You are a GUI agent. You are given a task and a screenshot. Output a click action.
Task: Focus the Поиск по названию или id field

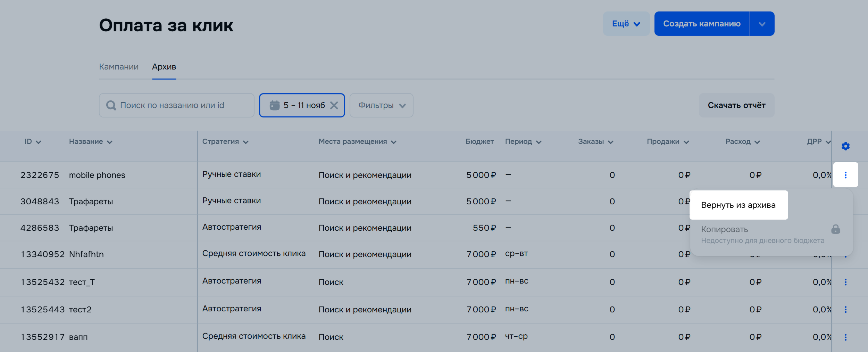point(181,105)
